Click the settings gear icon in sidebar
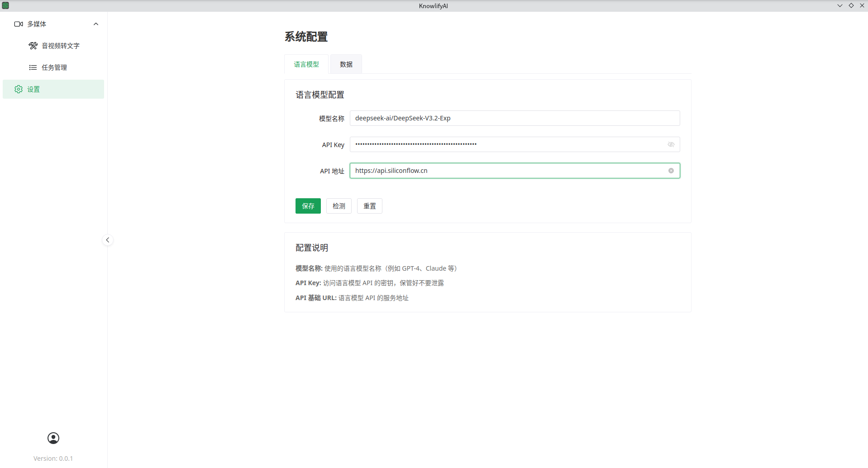 coord(19,89)
